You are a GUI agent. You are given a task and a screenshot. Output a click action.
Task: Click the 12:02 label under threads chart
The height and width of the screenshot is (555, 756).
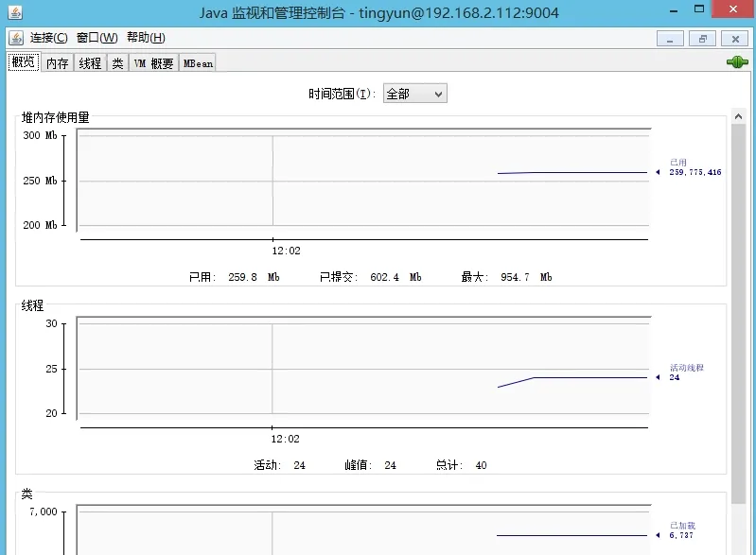[285, 439]
